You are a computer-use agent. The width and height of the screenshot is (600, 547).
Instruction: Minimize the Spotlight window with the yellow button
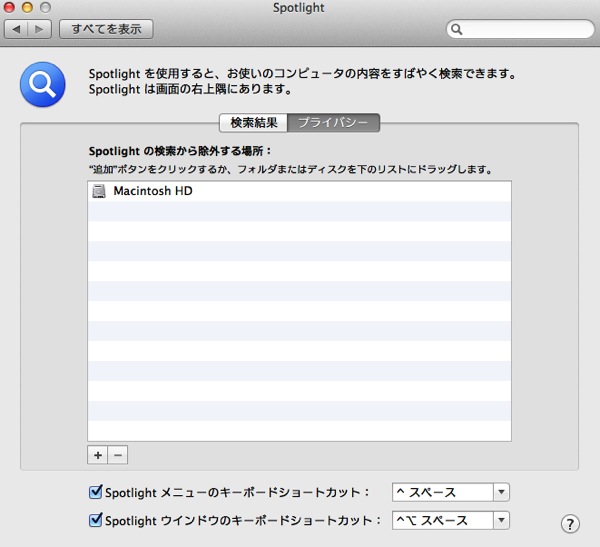pyautogui.click(x=29, y=8)
